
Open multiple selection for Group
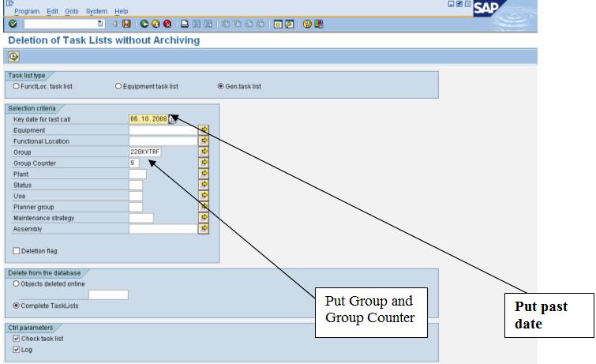204,152
